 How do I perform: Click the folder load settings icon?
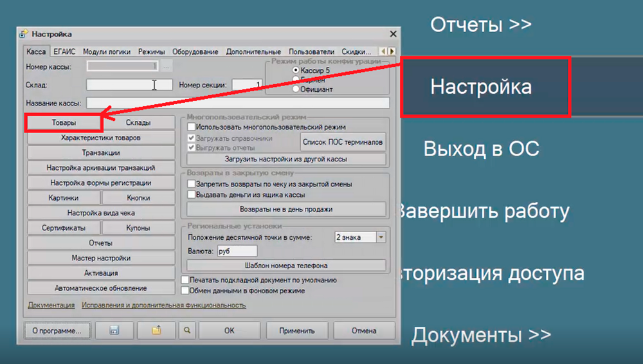(x=156, y=331)
